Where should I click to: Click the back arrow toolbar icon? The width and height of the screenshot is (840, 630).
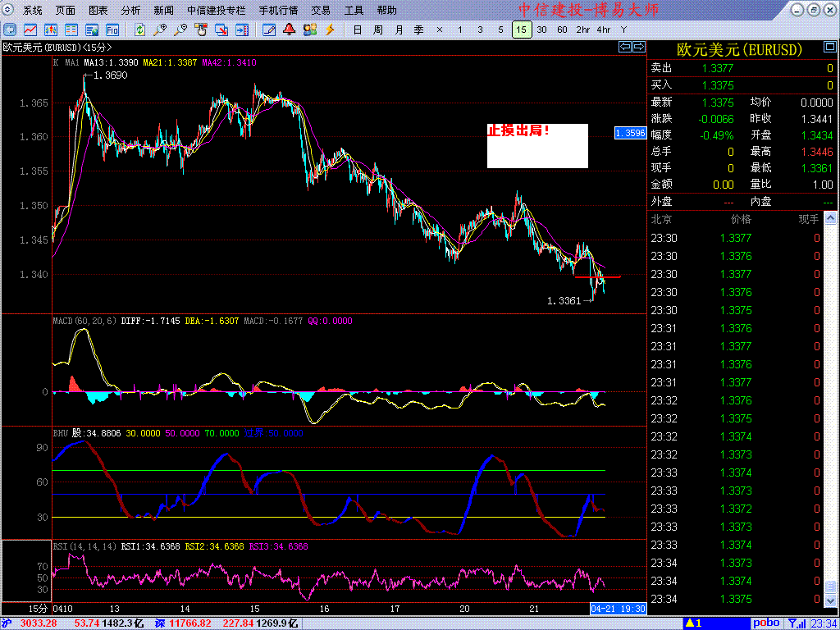point(10,30)
